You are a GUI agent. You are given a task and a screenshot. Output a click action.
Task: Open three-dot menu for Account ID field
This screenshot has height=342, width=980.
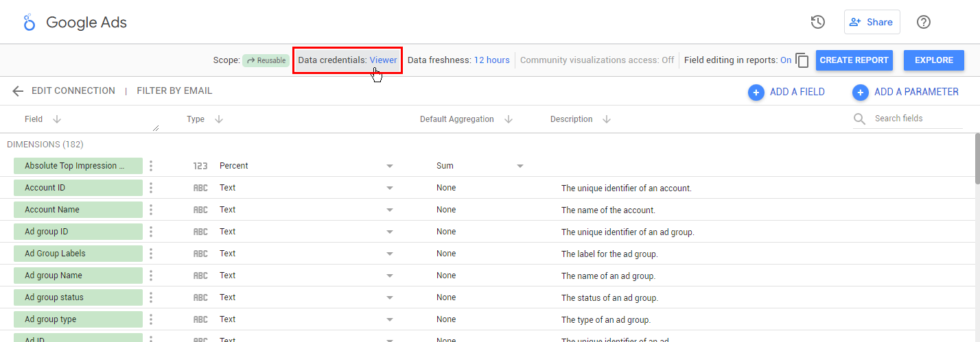[x=151, y=188]
